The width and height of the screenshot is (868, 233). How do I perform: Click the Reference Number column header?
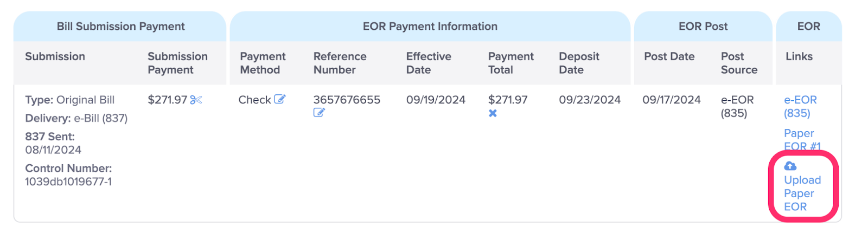coord(340,63)
